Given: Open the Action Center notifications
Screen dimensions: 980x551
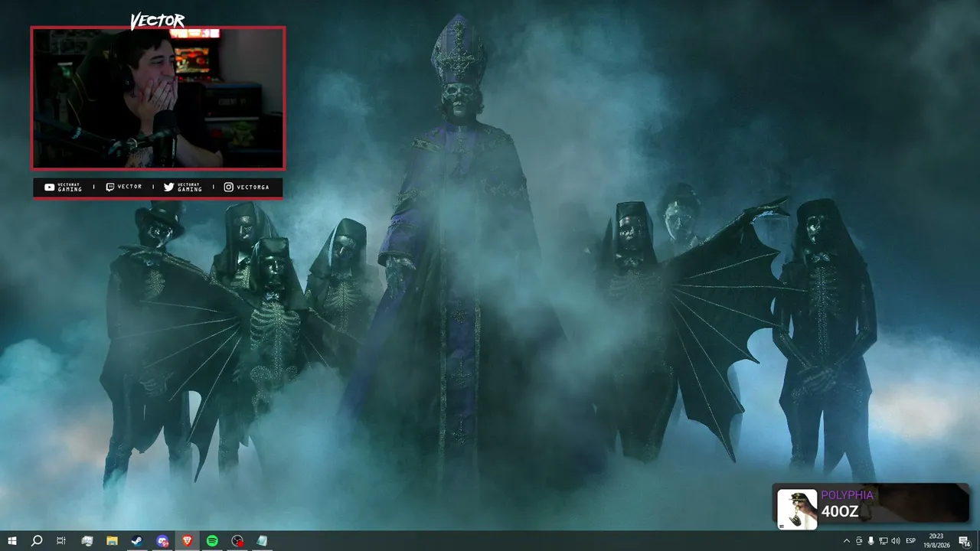Looking at the screenshot, I should (965, 541).
